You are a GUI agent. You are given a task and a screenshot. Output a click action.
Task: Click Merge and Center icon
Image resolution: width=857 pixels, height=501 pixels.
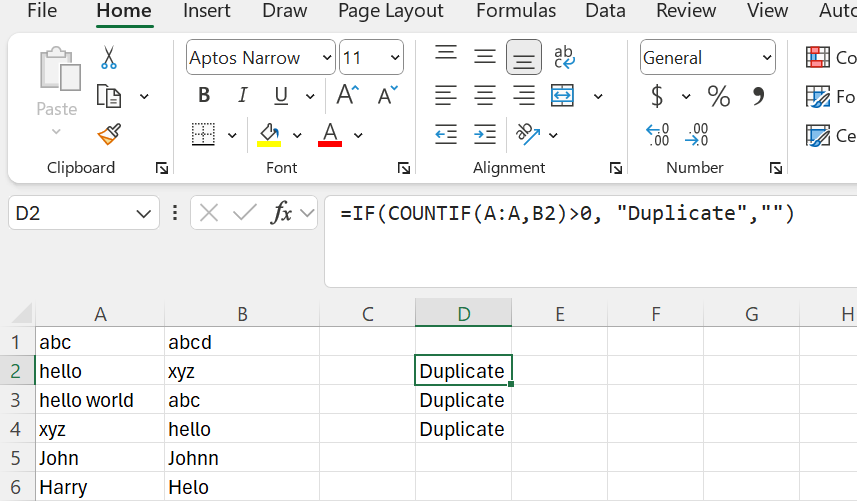click(562, 96)
